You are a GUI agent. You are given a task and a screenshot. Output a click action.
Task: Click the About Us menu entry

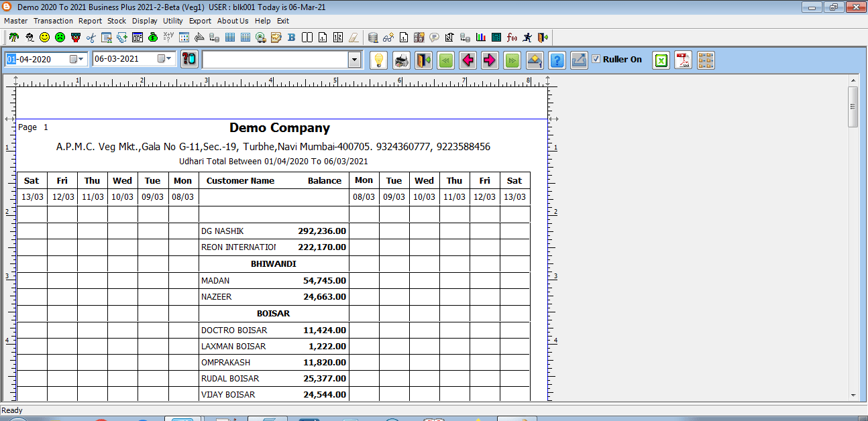coord(233,21)
